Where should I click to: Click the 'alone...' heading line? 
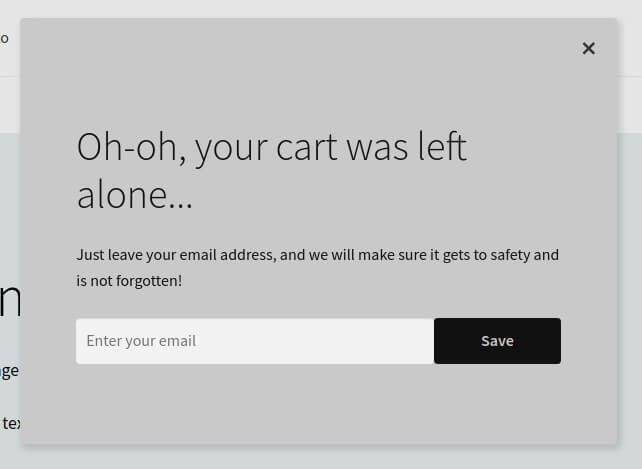134,195
